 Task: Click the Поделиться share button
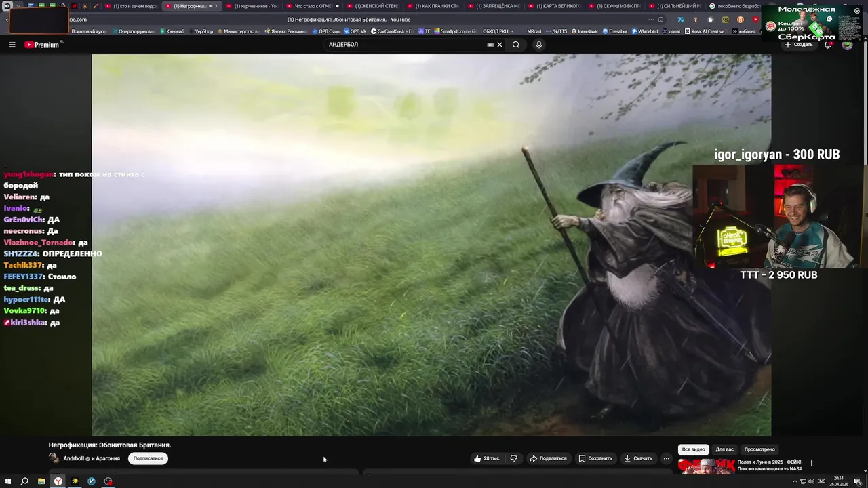(548, 458)
